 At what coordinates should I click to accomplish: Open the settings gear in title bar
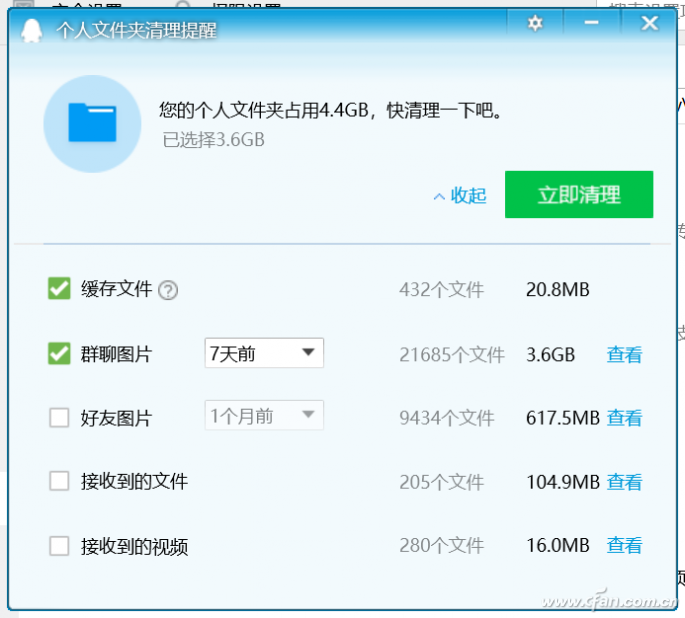pyautogui.click(x=535, y=23)
